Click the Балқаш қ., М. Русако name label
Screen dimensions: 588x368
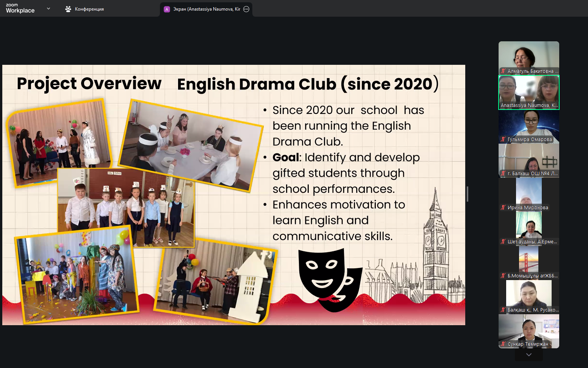point(533,310)
